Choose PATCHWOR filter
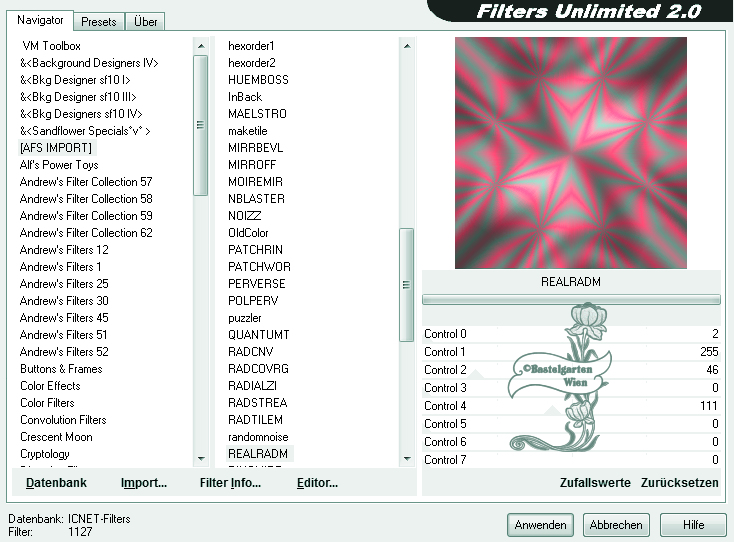 259,267
